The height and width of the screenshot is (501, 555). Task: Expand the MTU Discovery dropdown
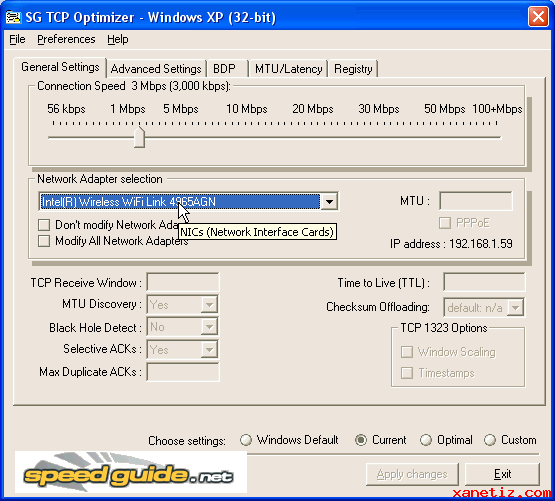coord(209,304)
